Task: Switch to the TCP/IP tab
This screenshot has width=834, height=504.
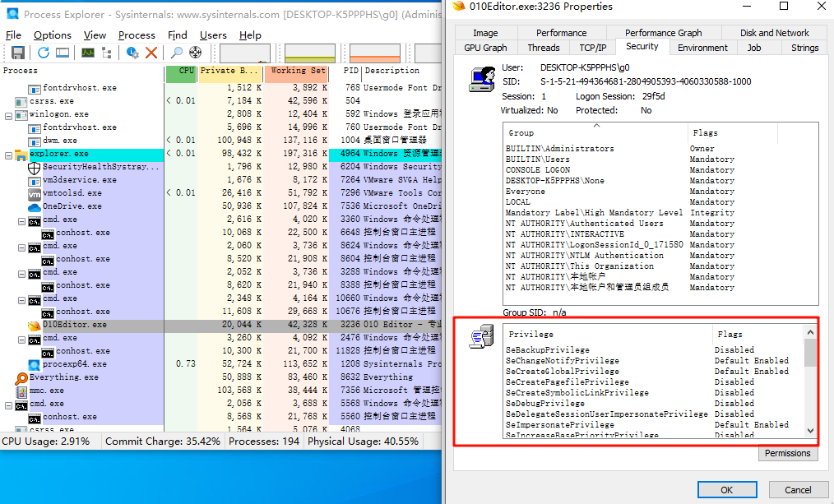Action: [592, 48]
